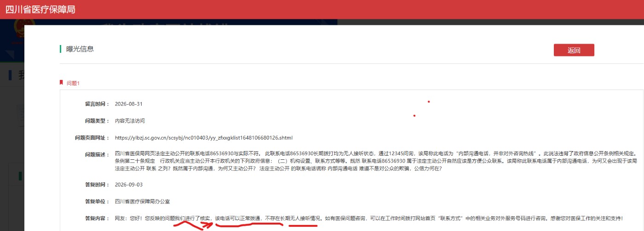Click the 问题页面网址 label
Viewport: 644px width, 231px height.
click(x=92, y=138)
